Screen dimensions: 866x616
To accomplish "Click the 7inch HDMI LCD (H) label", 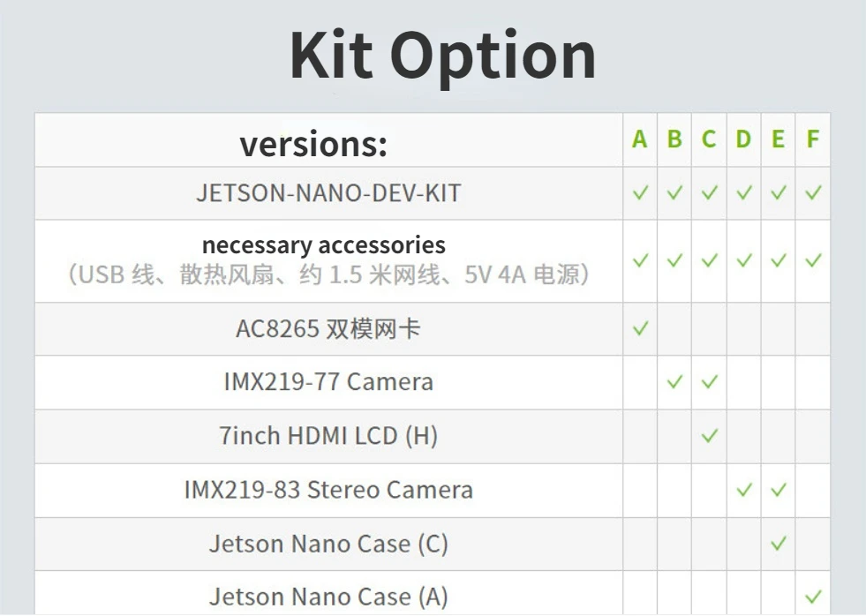I will click(x=328, y=435).
